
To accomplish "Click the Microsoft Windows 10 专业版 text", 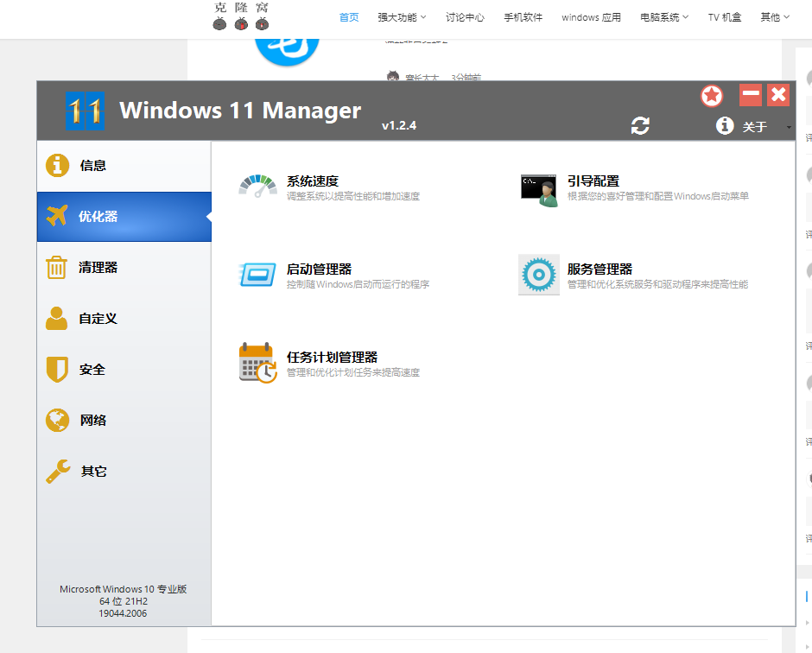I will (124, 589).
